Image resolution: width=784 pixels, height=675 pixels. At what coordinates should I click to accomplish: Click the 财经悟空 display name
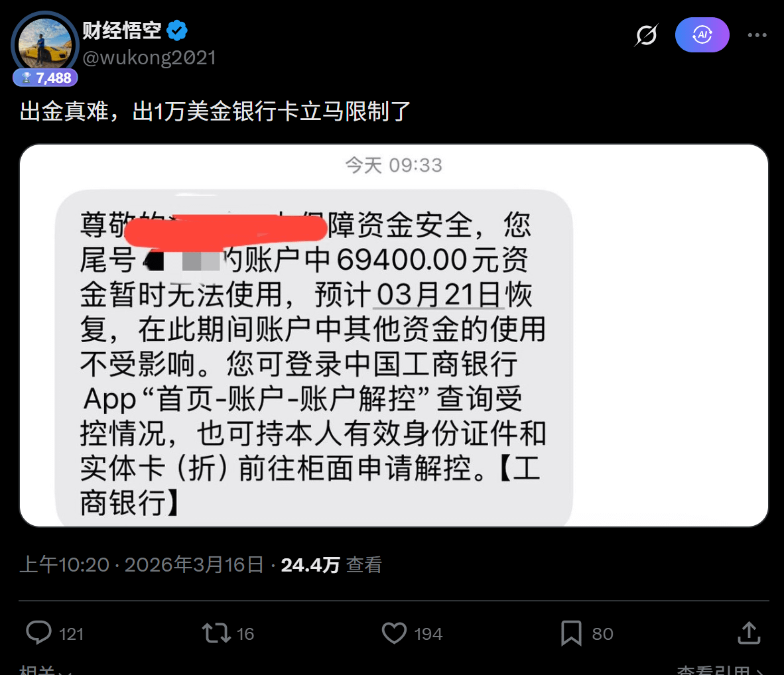tap(121, 31)
